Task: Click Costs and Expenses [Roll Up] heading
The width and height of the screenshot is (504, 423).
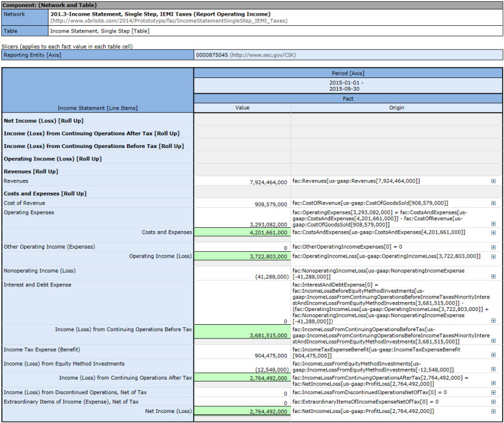Action: pyautogui.click(x=45, y=194)
